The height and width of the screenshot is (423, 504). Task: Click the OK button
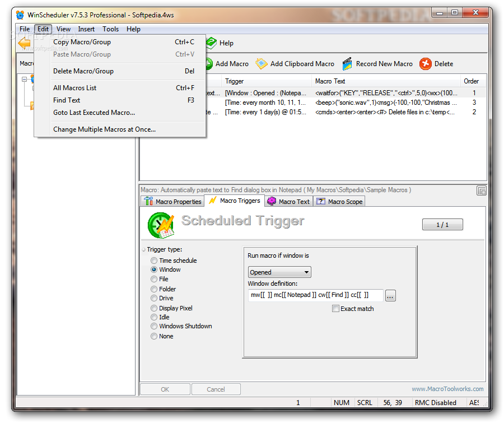tap(165, 389)
